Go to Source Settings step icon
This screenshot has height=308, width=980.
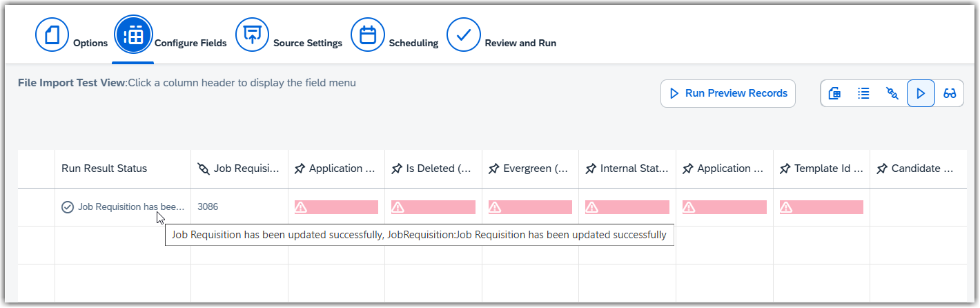[x=253, y=35]
